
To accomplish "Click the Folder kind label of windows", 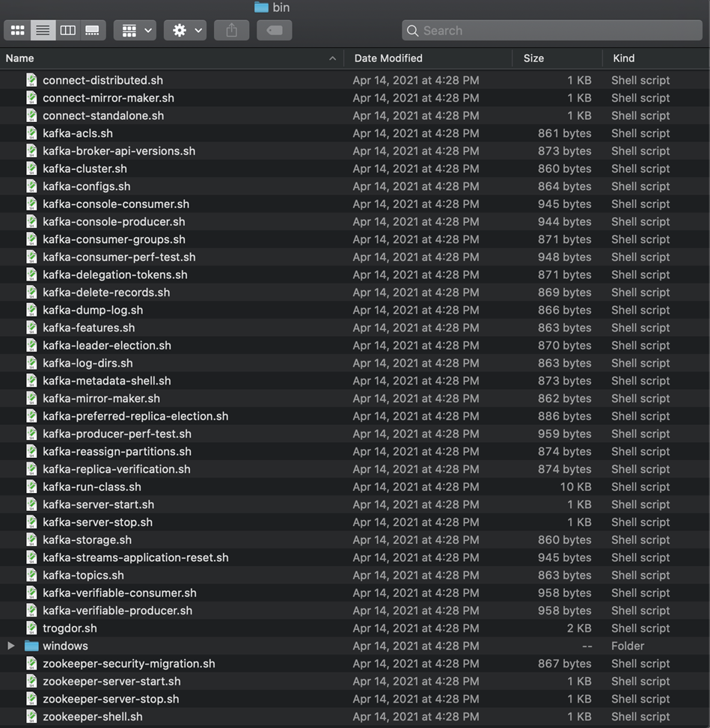I will pyautogui.click(x=628, y=646).
